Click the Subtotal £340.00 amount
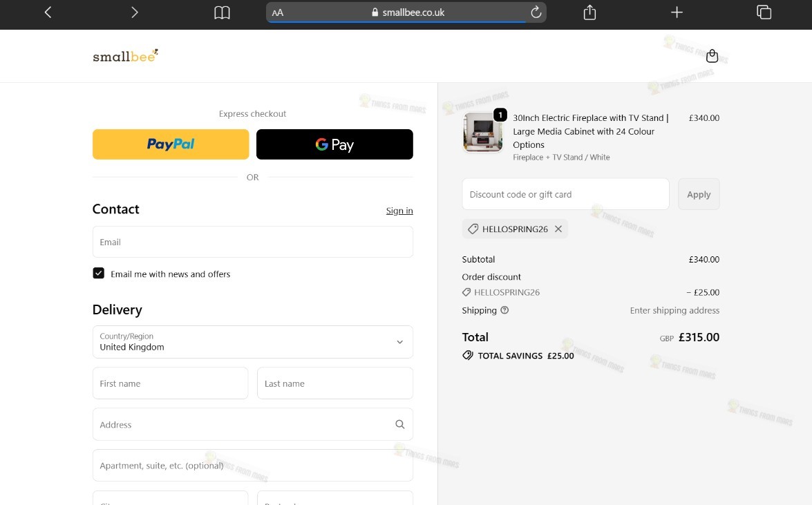 point(704,260)
